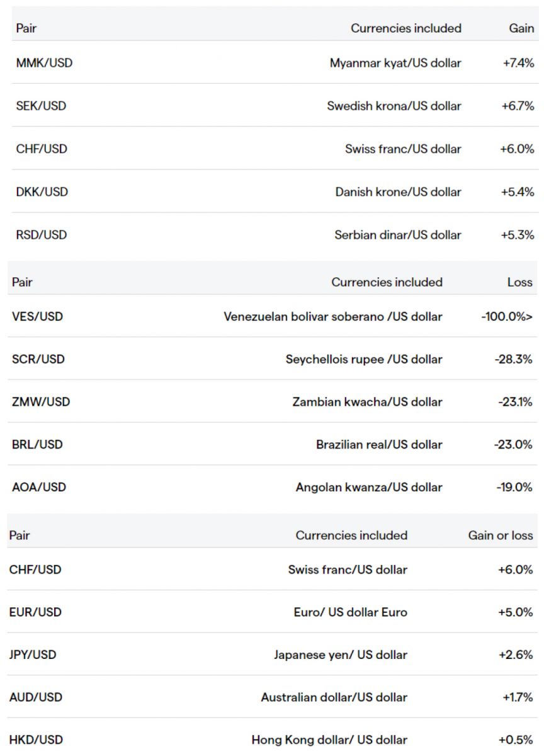544x756 pixels.
Task: Click the DKK/USD pair label
Action: point(42,192)
